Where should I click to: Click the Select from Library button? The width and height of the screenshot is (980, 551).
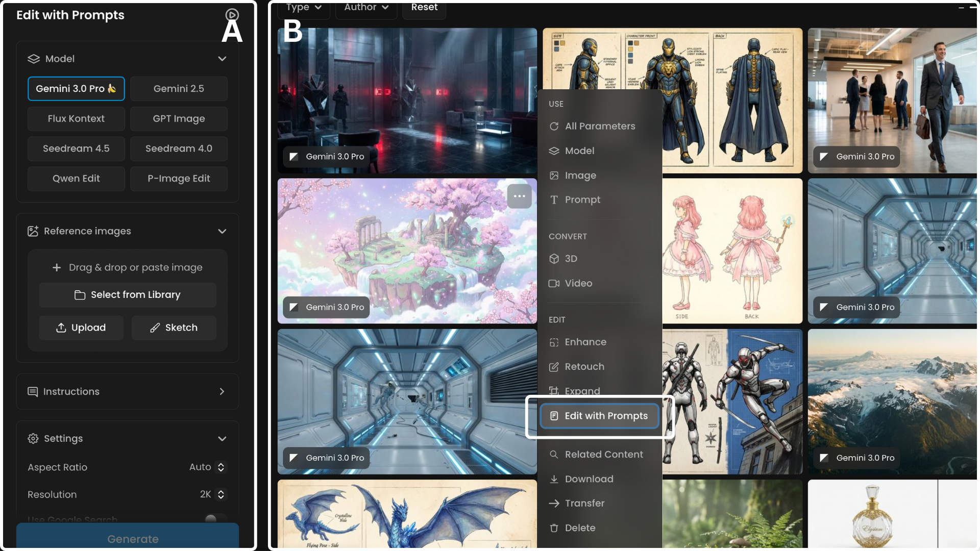tap(128, 295)
